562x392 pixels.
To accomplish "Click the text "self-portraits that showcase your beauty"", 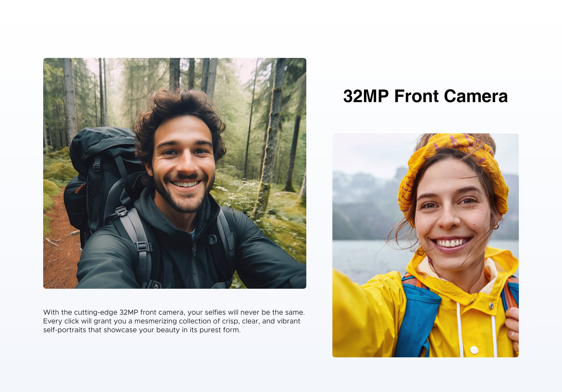I will point(112,330).
